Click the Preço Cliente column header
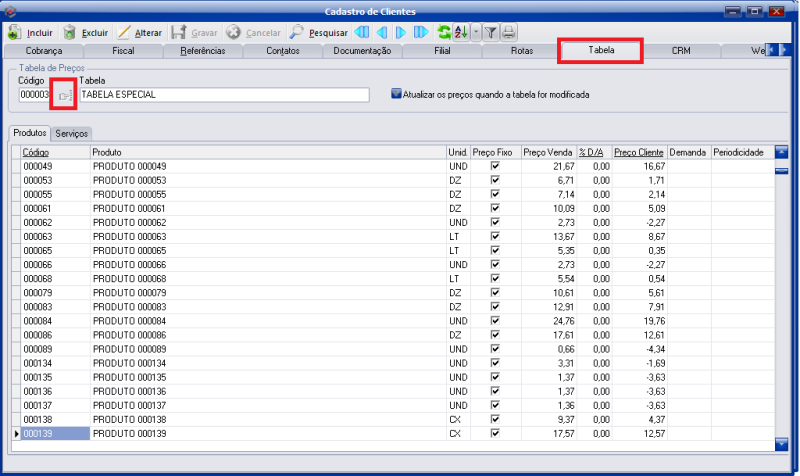This screenshot has height=476, width=800. pos(639,153)
